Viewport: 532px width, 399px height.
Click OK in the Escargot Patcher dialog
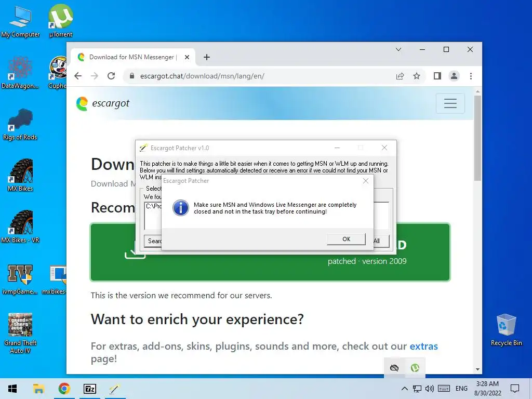(346, 239)
